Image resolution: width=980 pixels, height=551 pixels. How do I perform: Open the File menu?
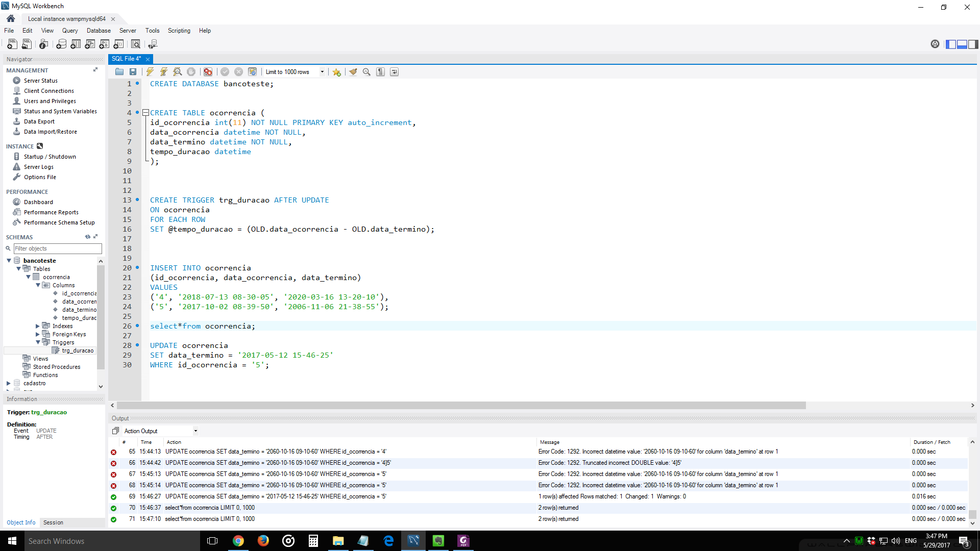[x=9, y=31]
